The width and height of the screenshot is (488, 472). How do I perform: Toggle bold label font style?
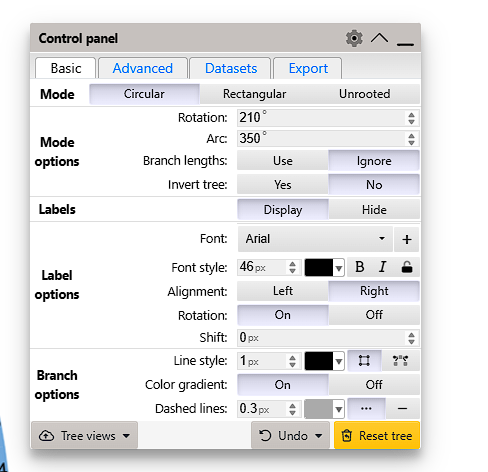point(359,267)
